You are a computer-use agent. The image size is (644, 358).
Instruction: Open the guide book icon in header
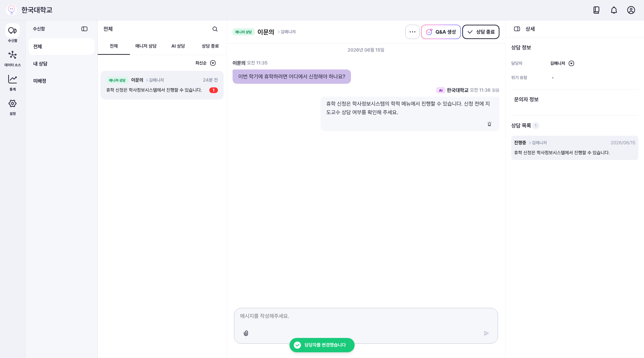click(596, 10)
